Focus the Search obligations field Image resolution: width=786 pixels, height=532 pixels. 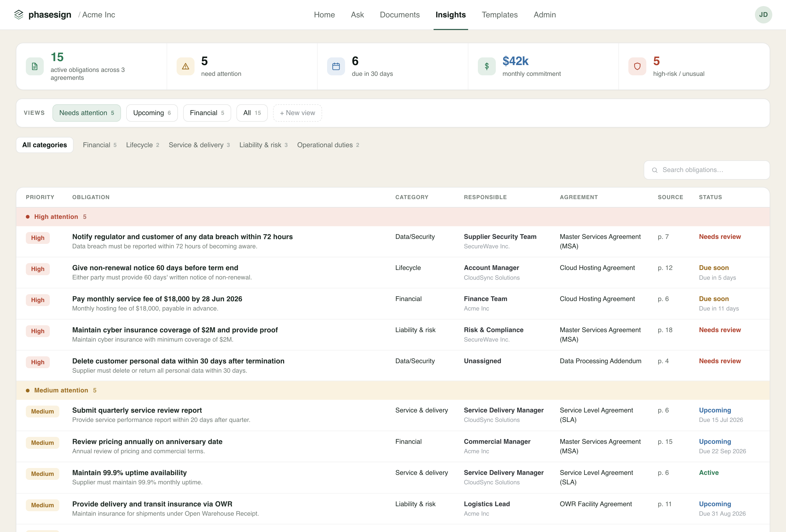click(x=706, y=170)
